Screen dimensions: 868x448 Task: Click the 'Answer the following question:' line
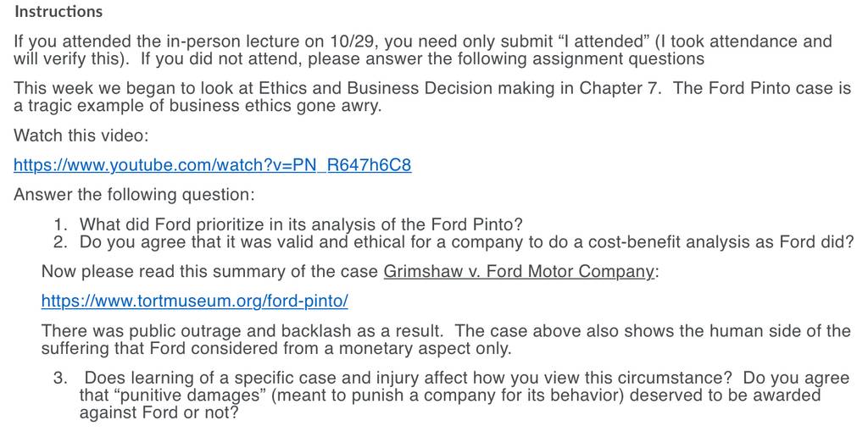point(134,194)
